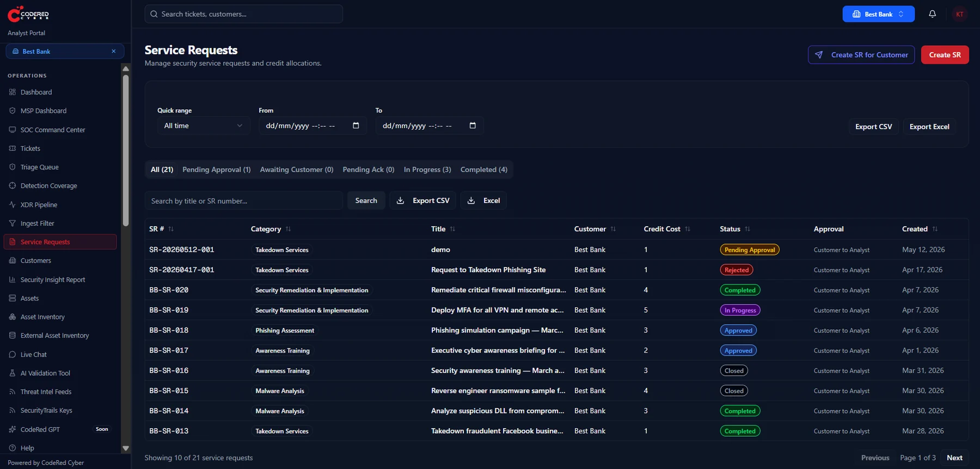Screen dimensions: 980x469
Task: Switch to In Progress (3) tab
Action: [x=427, y=170]
